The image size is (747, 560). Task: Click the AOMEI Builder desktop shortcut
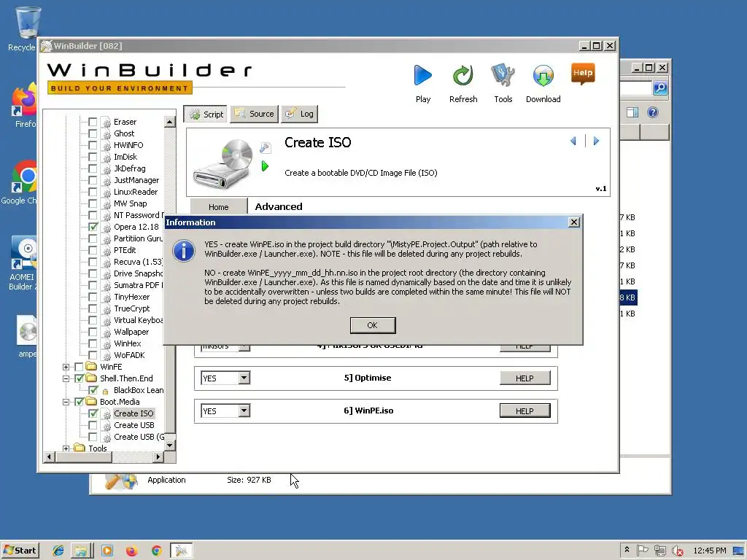pos(23,262)
